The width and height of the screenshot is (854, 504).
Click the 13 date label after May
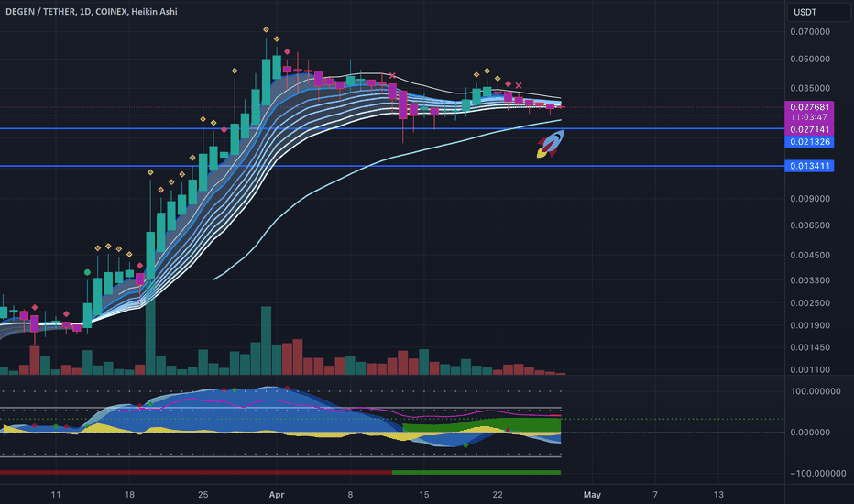coord(718,495)
